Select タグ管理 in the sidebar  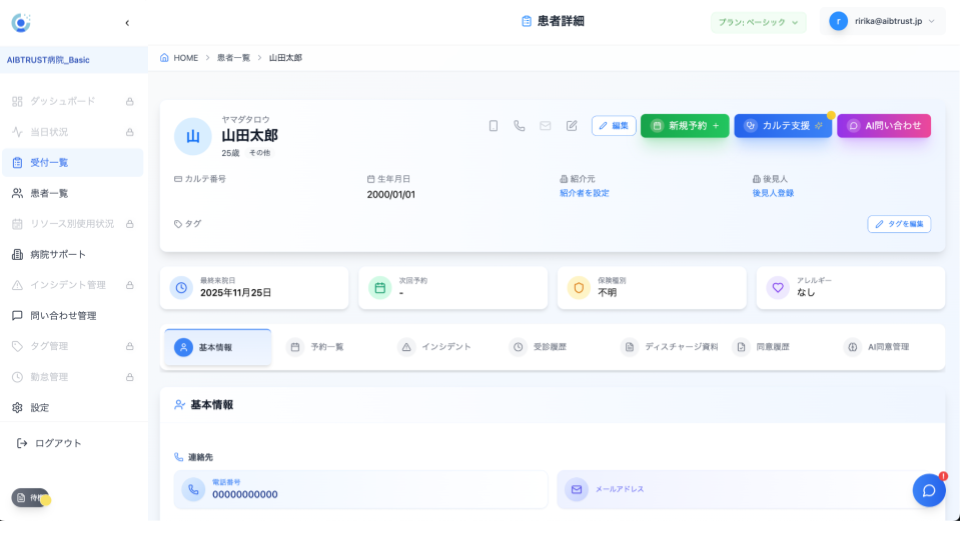point(73,346)
